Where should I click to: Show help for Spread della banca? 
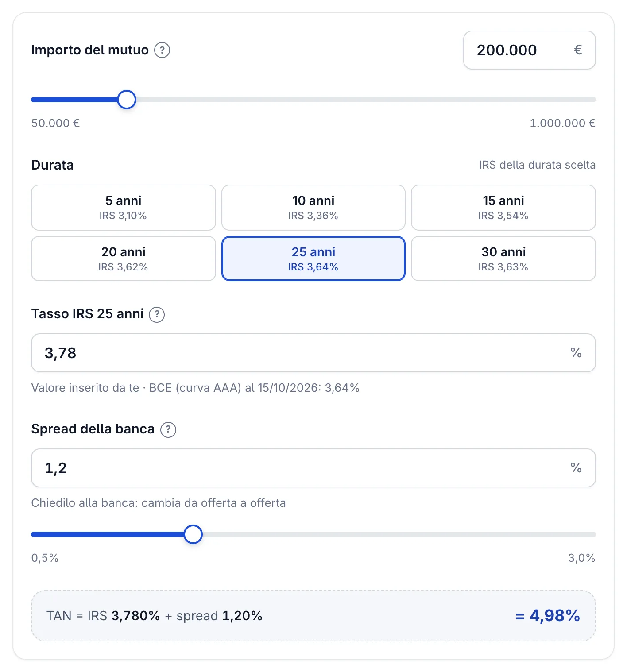pos(168,429)
